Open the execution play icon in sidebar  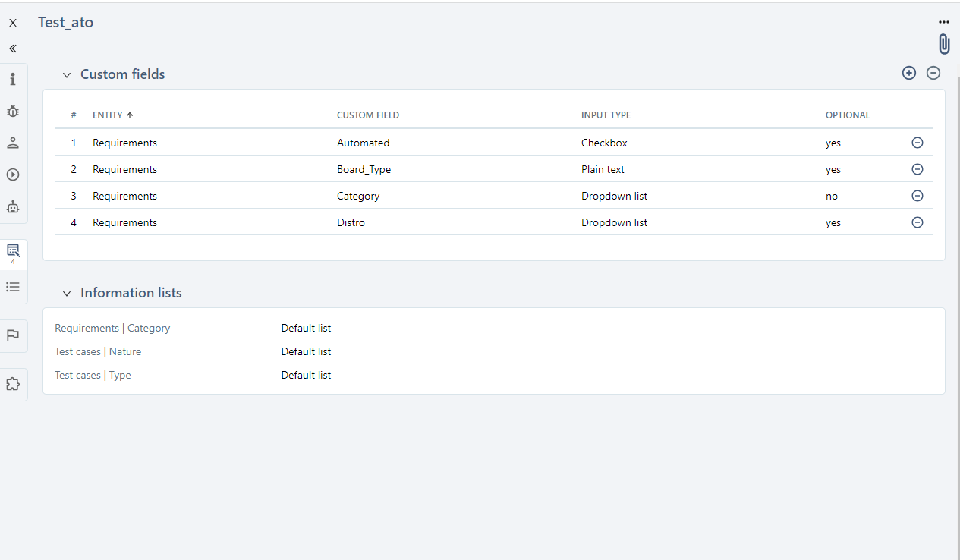pyautogui.click(x=13, y=175)
